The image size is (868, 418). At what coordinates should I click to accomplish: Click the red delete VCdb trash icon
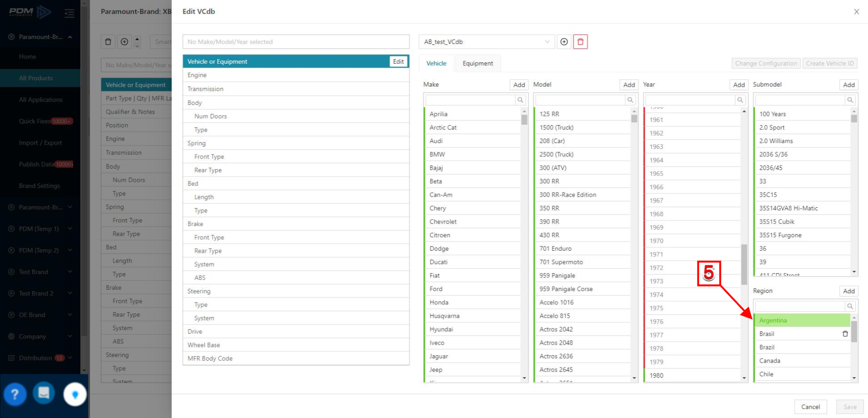tap(580, 42)
